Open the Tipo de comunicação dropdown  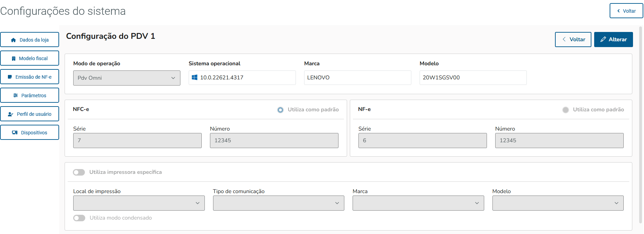(278, 203)
